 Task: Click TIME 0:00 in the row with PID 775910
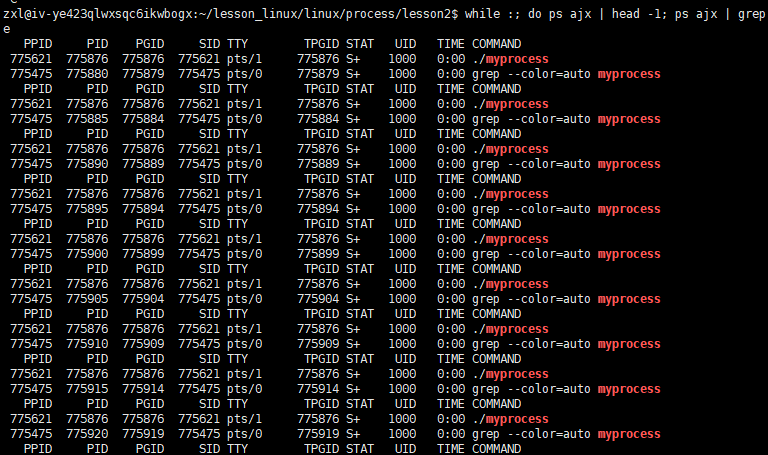click(451, 344)
